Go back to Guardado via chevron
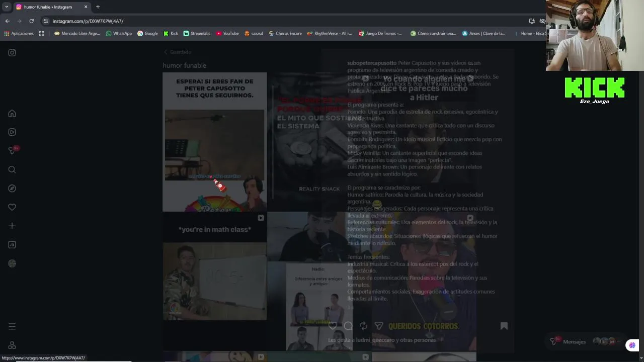This screenshot has height=362, width=644. 166,52
